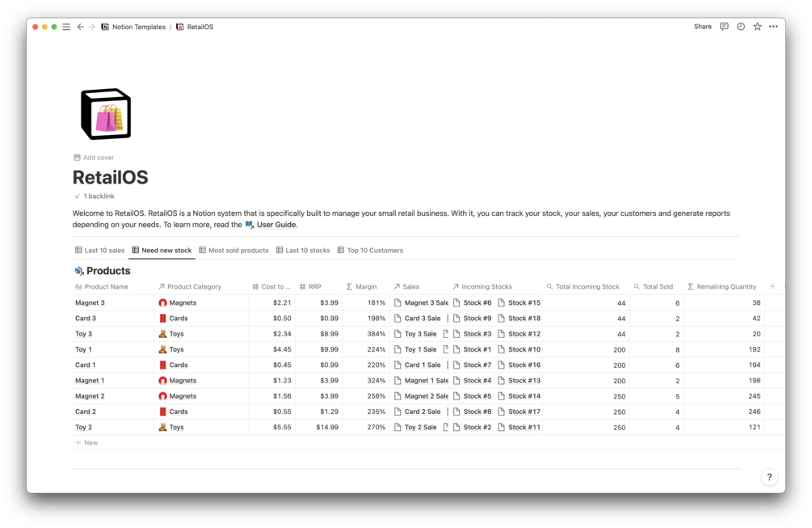Open Cost to column header menu

[271, 286]
